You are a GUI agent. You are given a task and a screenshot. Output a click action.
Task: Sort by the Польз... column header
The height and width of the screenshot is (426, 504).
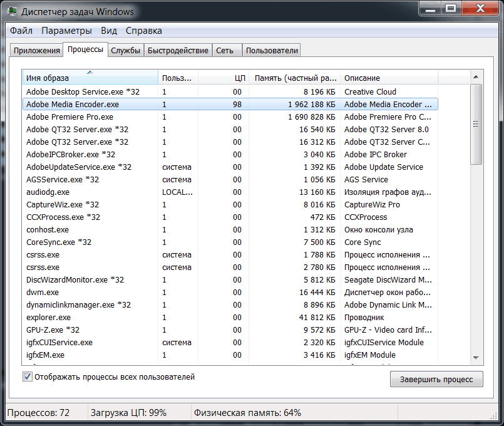click(178, 78)
